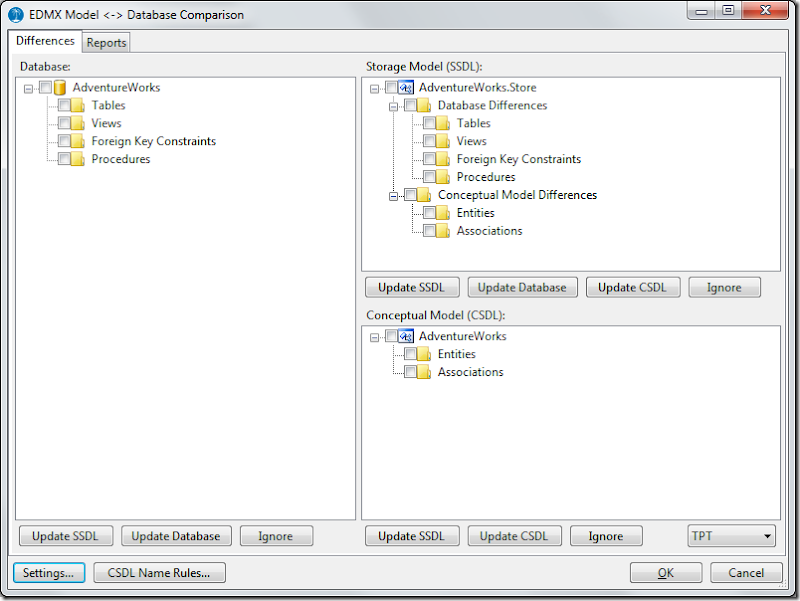This screenshot has height=601, width=800.
Task: Click Associations folder icon in CSDL tree
Action: point(424,372)
